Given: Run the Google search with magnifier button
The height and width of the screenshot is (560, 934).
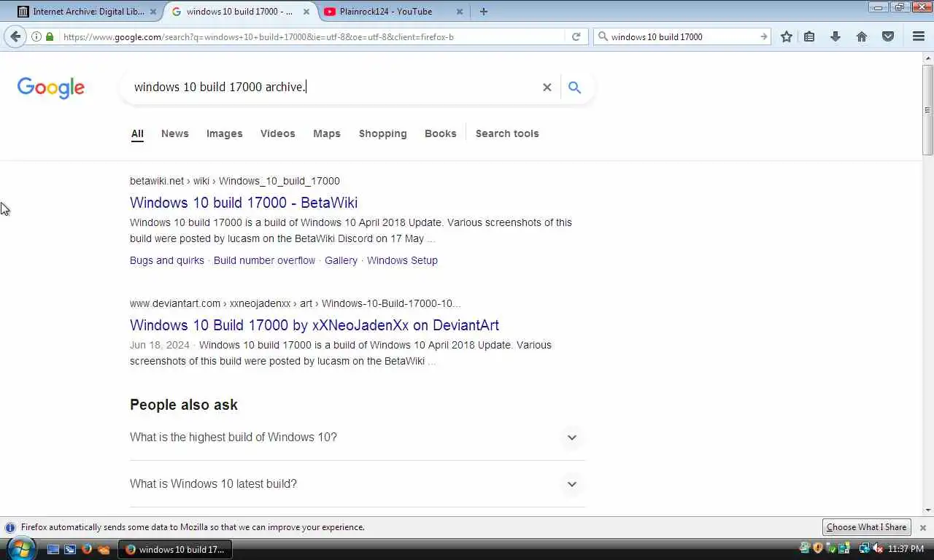Looking at the screenshot, I should pos(574,87).
